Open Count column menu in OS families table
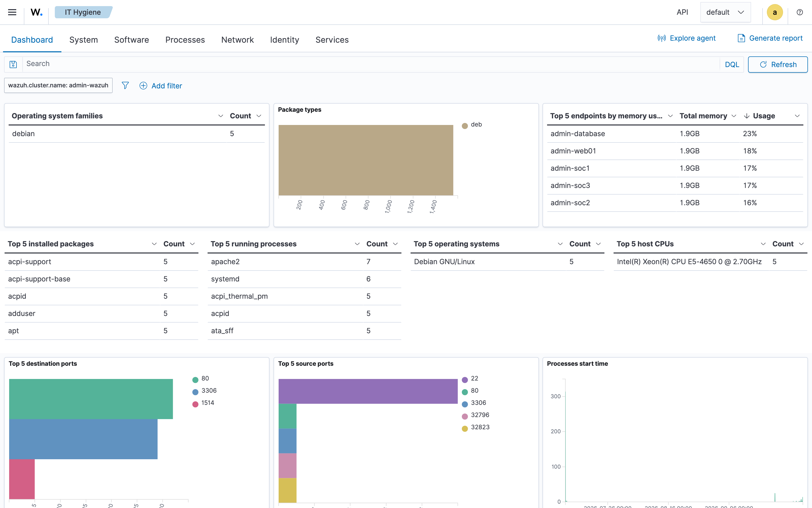The height and width of the screenshot is (508, 812). coord(259,116)
